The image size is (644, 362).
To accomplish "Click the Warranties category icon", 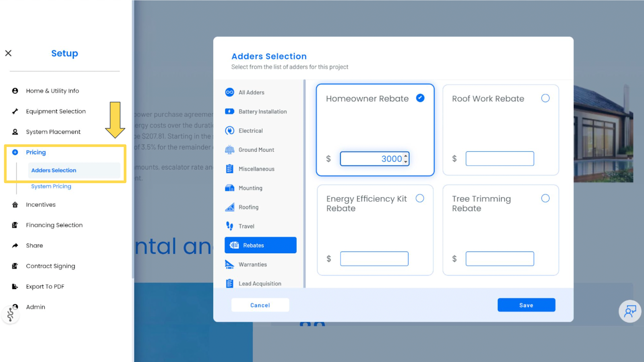I will [229, 265].
